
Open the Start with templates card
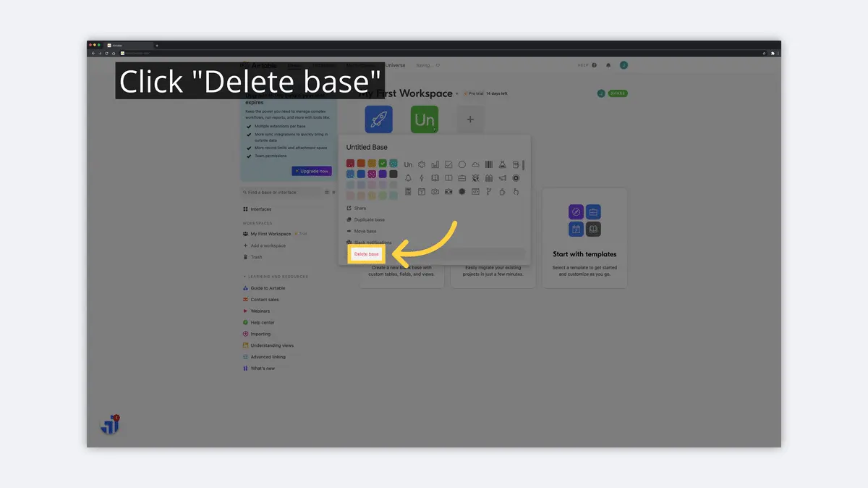tap(584, 238)
